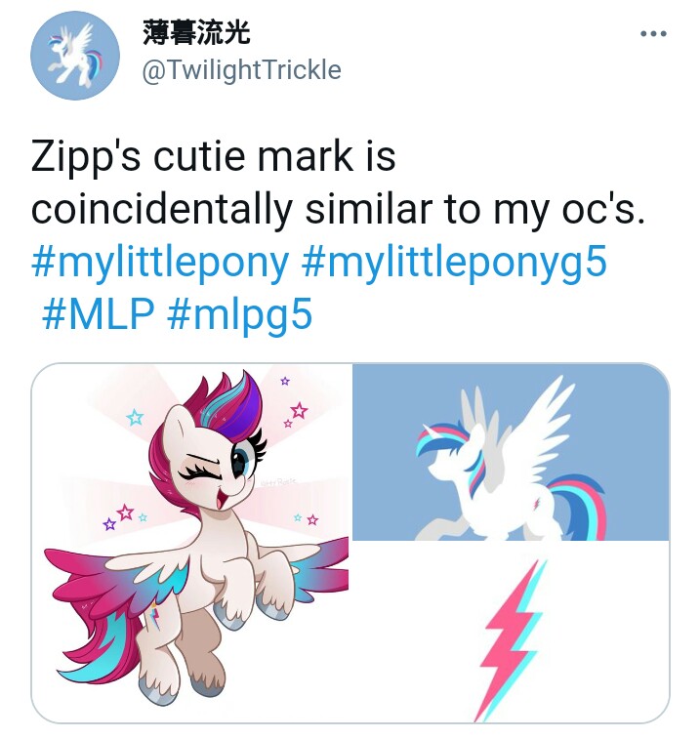This screenshot has height=738, width=700.
Task: Open the pink lightning bolt image
Action: (511, 633)
